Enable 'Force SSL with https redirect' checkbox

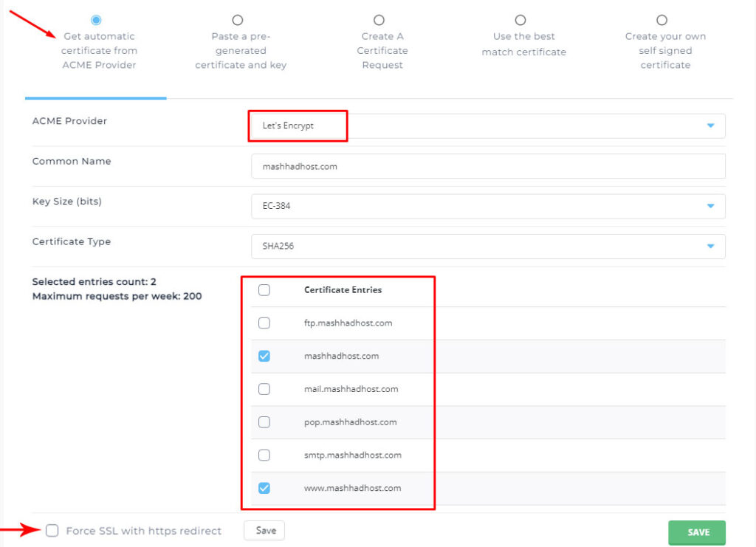tap(52, 531)
